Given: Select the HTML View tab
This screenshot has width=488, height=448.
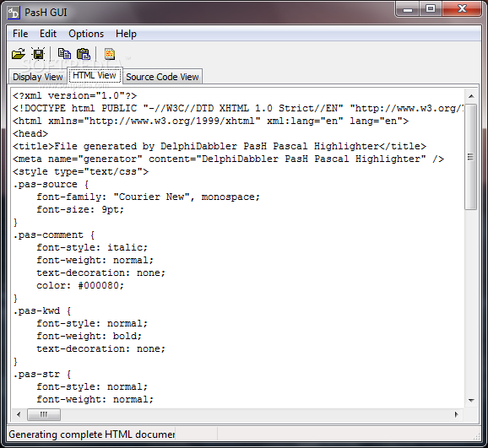Looking at the screenshot, I should (x=95, y=75).
